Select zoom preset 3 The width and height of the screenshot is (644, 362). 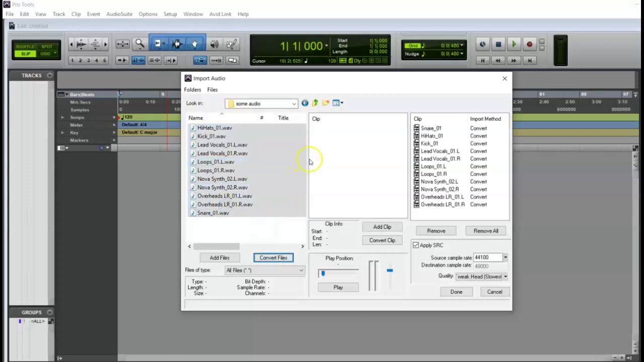(x=88, y=60)
